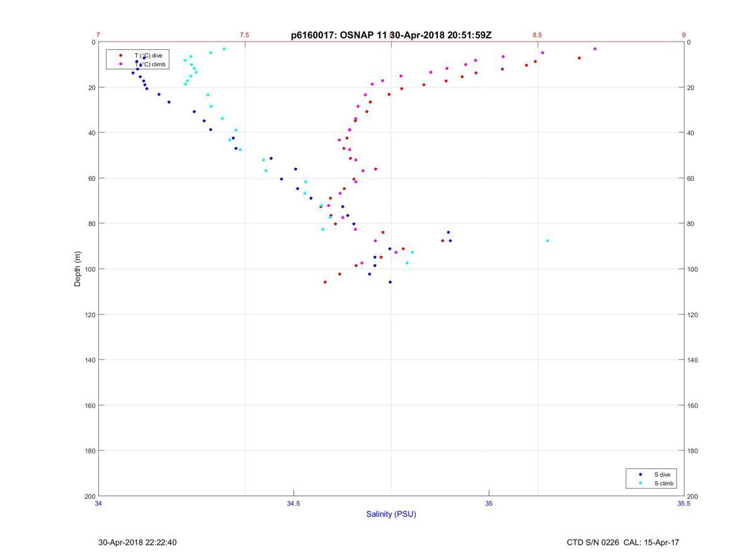The height and width of the screenshot is (558, 756).
Task: Click depth tick "140" on the left axis
Action: [x=89, y=360]
